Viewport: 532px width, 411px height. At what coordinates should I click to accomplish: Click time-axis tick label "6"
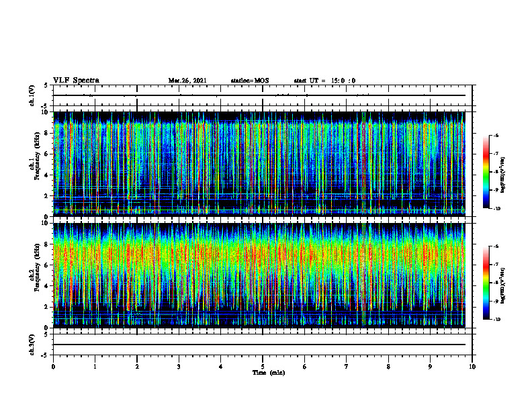(305, 367)
